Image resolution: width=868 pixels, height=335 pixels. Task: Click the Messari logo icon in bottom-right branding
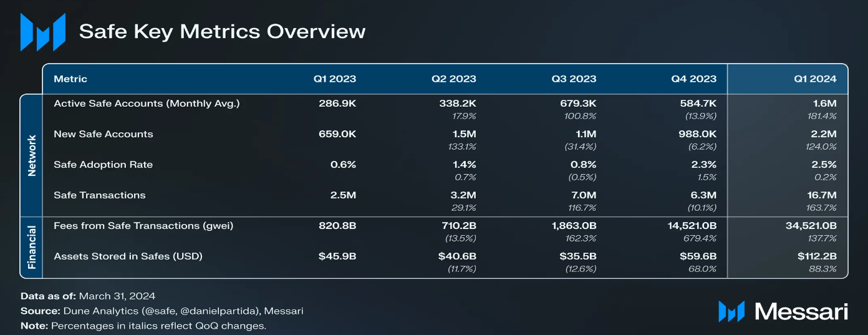tap(731, 311)
